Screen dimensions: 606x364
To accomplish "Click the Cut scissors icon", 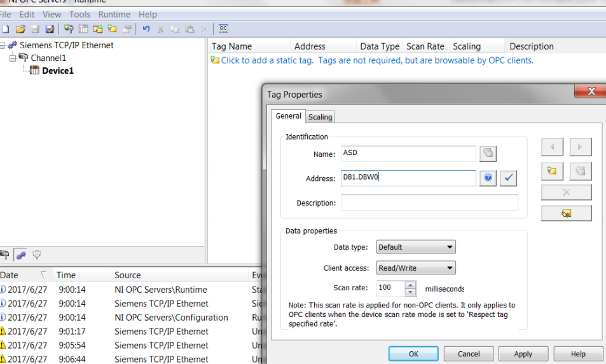I will pyautogui.click(x=160, y=29).
